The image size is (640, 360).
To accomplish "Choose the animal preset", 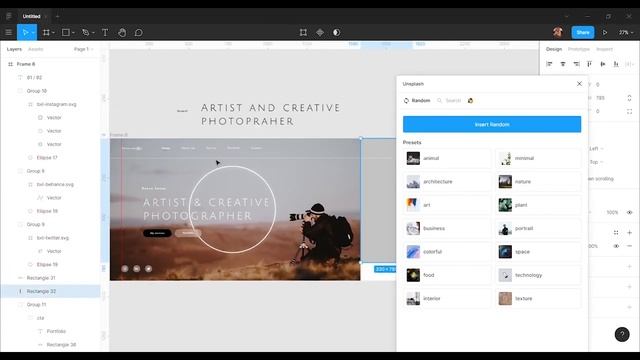I will click(x=447, y=158).
